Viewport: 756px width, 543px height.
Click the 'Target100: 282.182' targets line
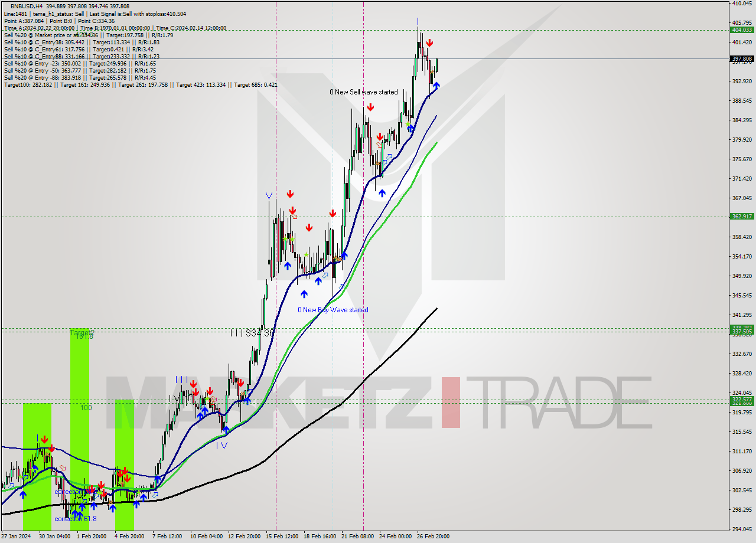(x=141, y=84)
